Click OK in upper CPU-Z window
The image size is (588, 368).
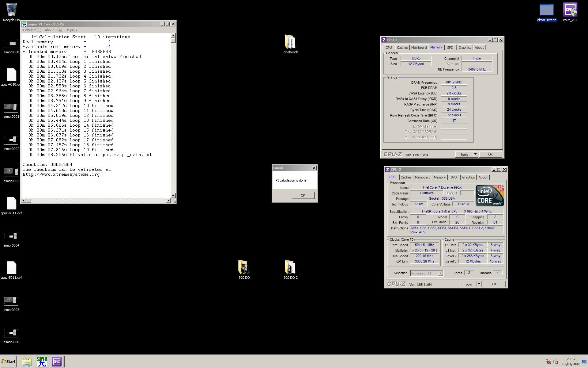click(490, 155)
